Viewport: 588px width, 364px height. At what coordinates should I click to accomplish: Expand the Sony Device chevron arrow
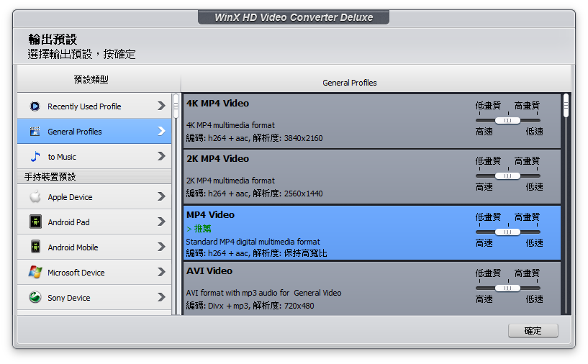point(162,297)
